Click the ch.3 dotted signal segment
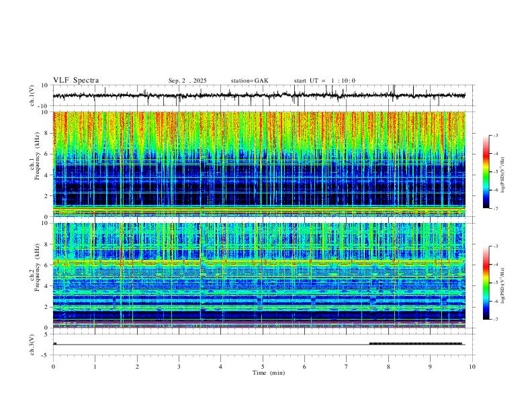 point(416,344)
